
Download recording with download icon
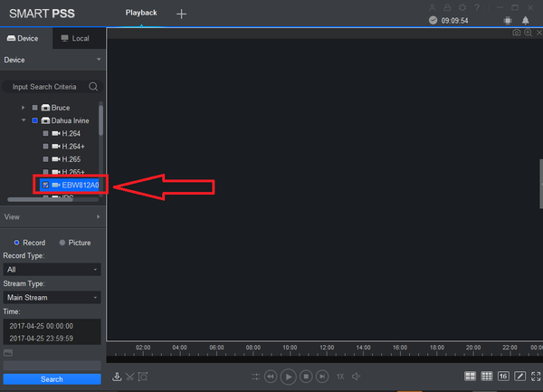pos(117,377)
